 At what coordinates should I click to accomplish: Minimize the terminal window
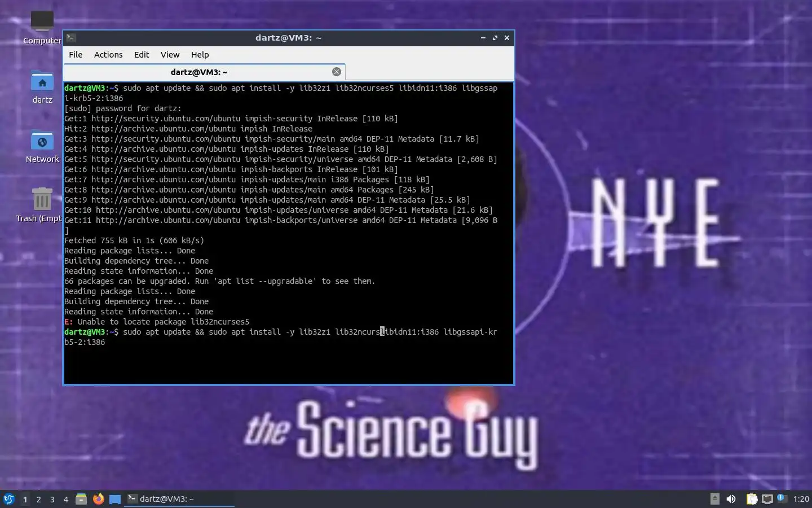pos(483,38)
